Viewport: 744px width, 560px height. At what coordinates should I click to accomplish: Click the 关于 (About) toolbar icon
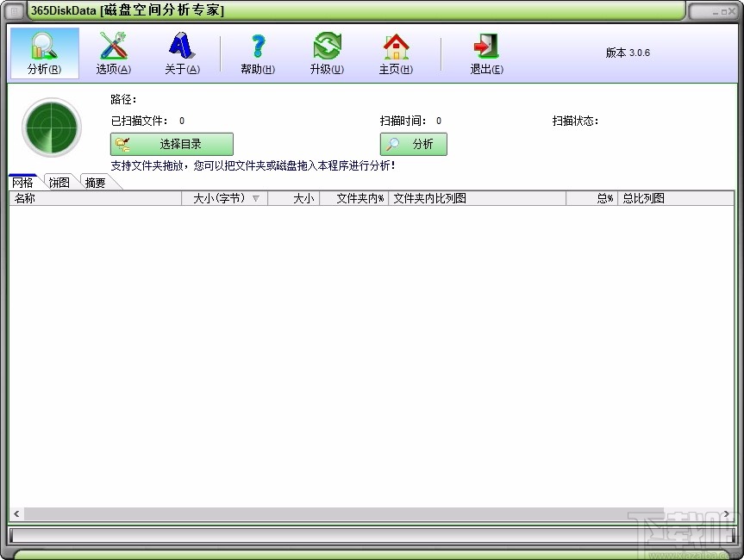click(x=181, y=52)
